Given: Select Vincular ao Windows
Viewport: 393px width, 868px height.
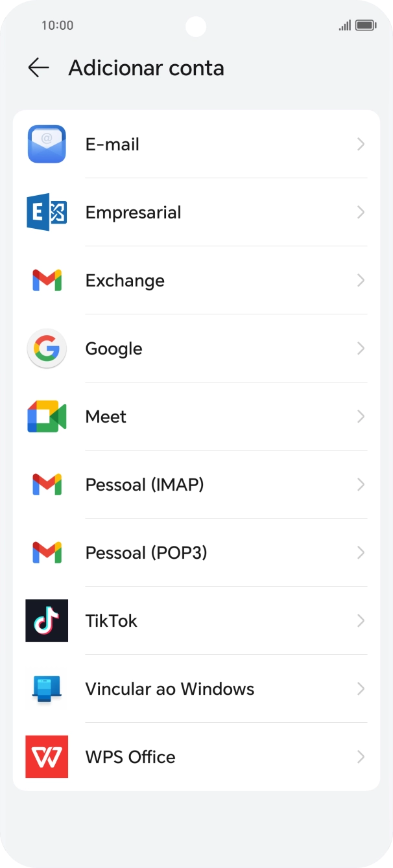Looking at the screenshot, I should (169, 688).
